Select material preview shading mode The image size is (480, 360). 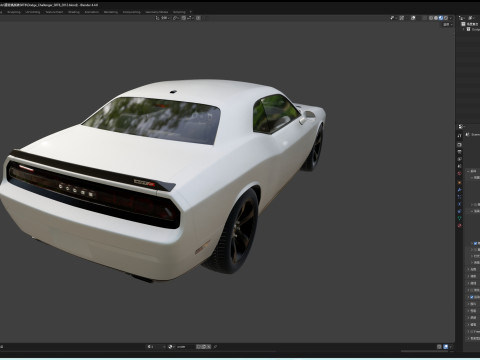coord(441,18)
